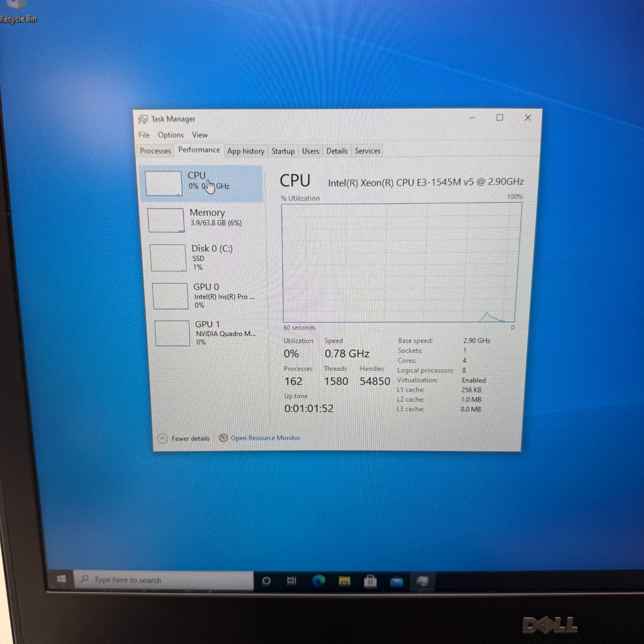
Task: Open the Options menu
Action: point(171,135)
